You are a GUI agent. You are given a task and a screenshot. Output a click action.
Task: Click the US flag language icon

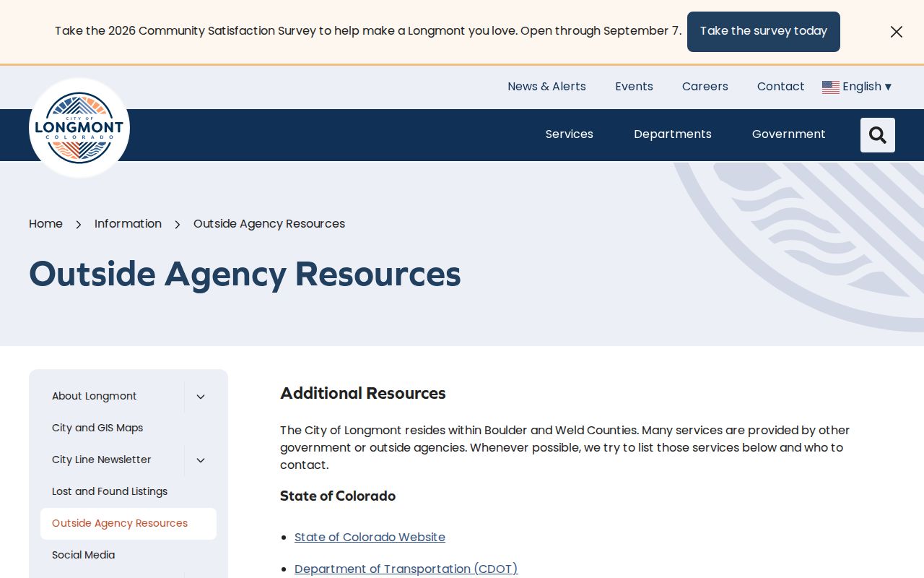click(x=831, y=87)
